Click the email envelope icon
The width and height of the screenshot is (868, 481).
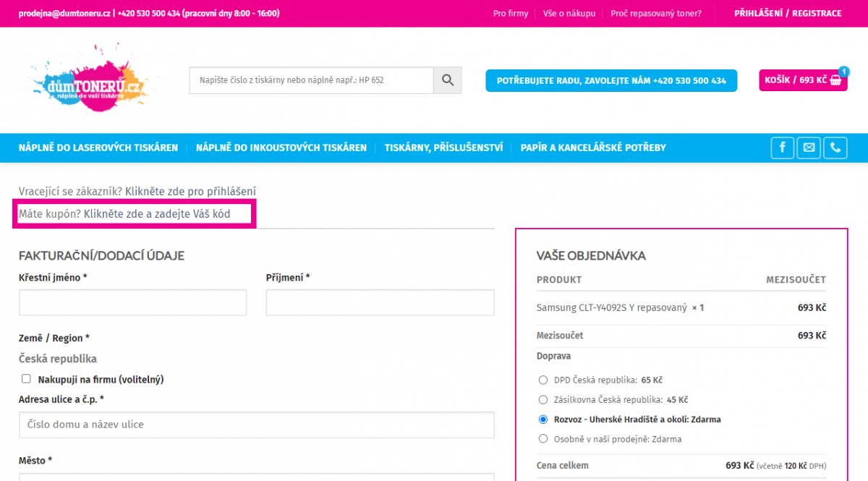[809, 148]
